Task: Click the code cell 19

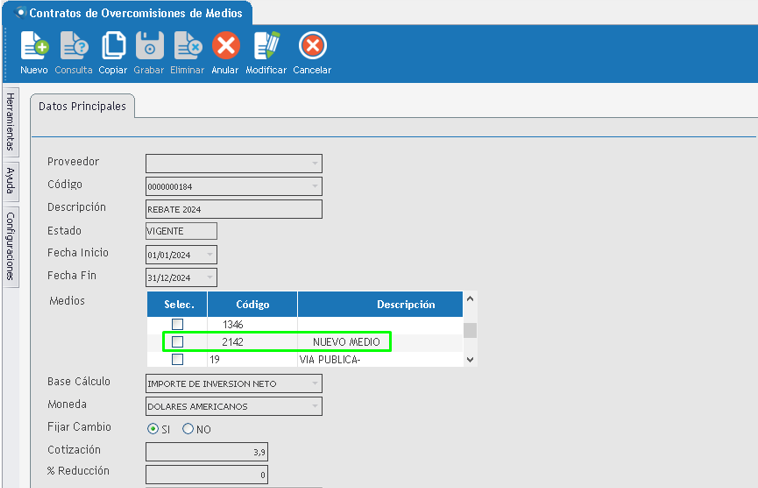Action: coord(252,359)
